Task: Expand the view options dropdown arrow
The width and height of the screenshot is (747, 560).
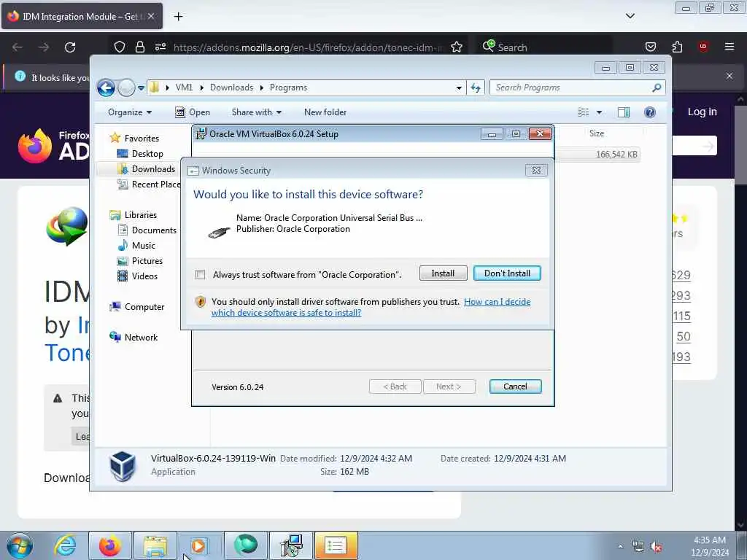Action: tap(600, 112)
